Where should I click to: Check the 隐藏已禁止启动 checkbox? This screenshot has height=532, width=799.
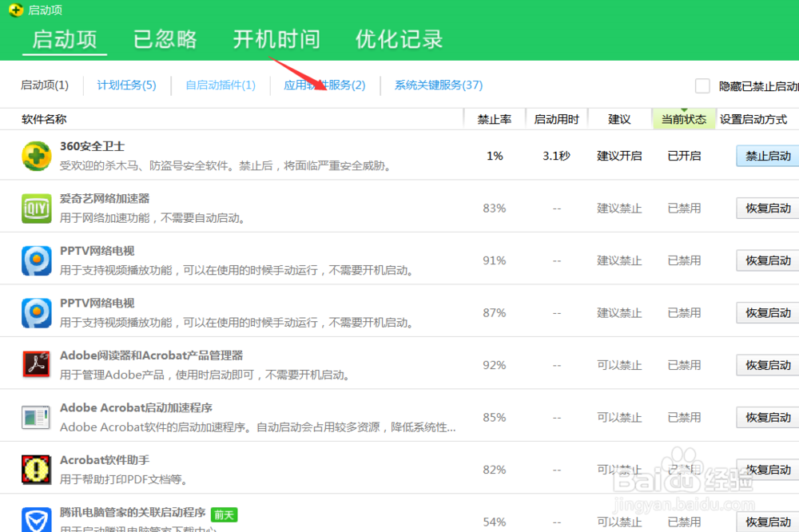[702, 85]
